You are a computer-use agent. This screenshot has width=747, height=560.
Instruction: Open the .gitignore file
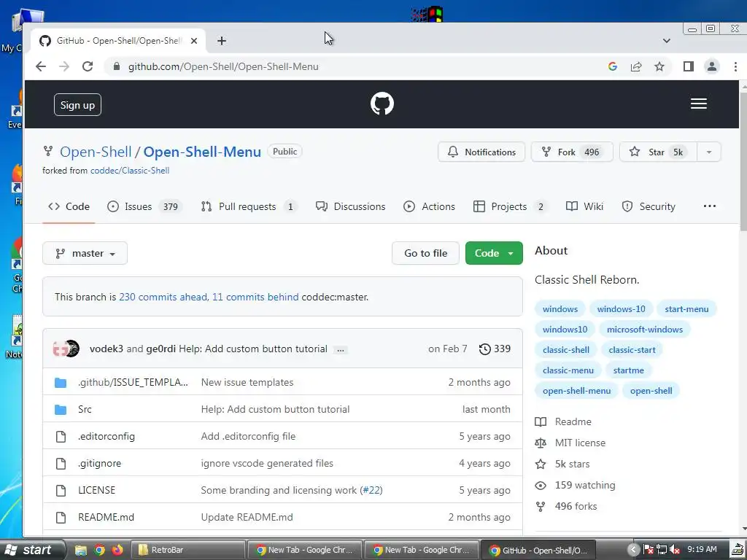(99, 463)
